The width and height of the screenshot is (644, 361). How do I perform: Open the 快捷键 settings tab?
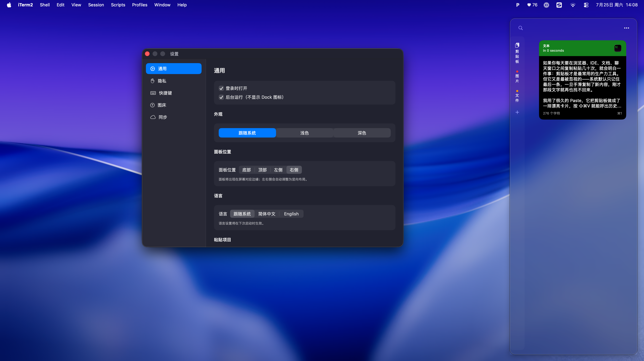click(174, 93)
